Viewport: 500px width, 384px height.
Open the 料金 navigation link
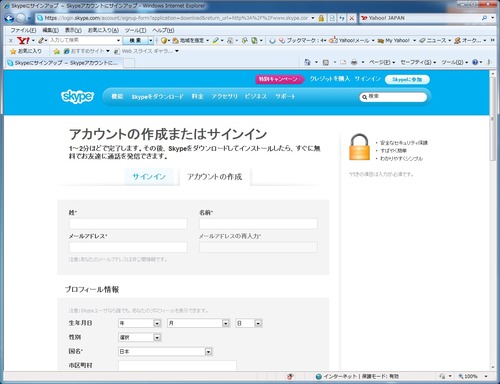197,97
